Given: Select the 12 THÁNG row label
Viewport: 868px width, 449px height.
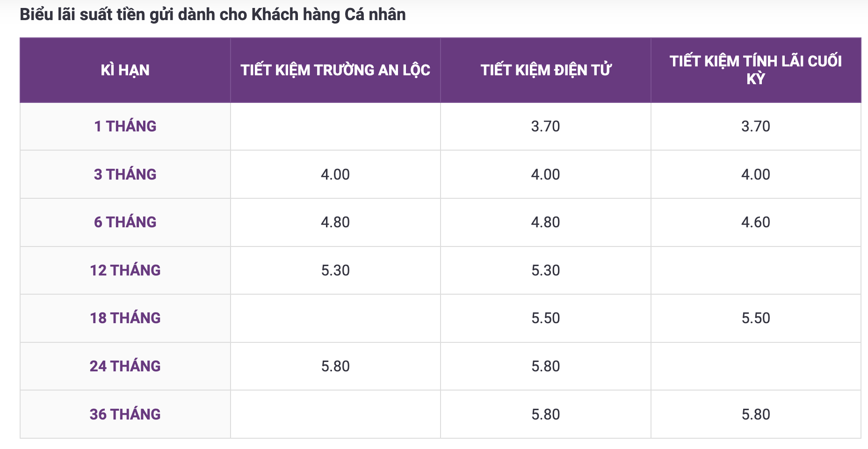Looking at the screenshot, I should coord(125,270).
